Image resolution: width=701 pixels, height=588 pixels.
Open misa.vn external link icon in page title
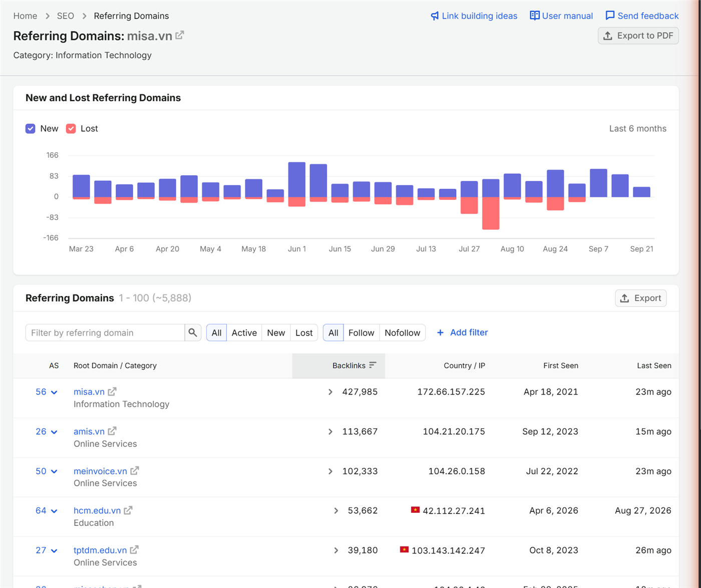tap(180, 35)
